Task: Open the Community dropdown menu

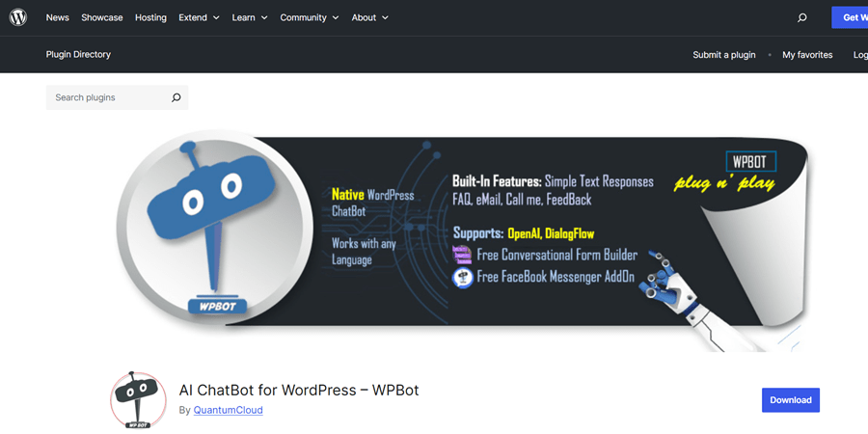Action: [x=309, y=17]
